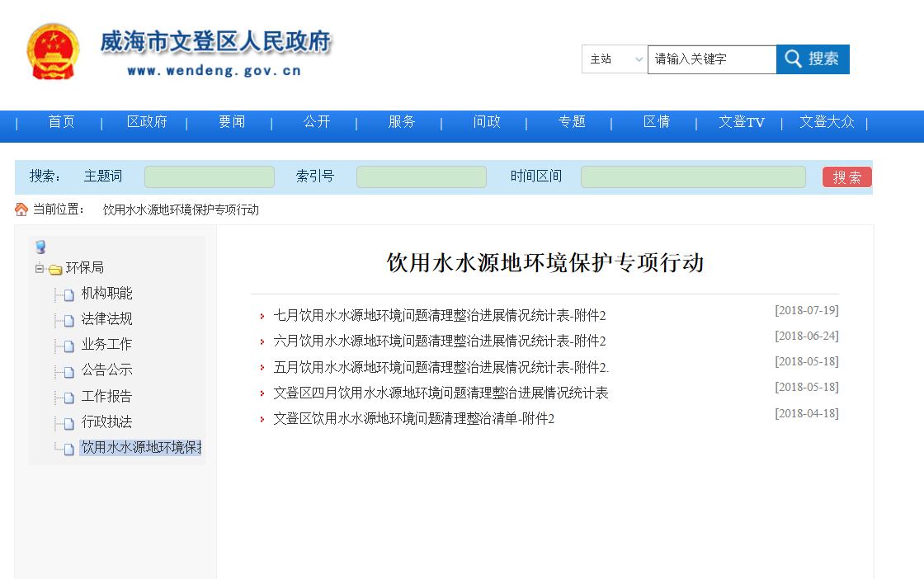Viewport: 924px width, 579px height.
Task: Click the home icon beside 当前位置
Action: click(x=21, y=209)
